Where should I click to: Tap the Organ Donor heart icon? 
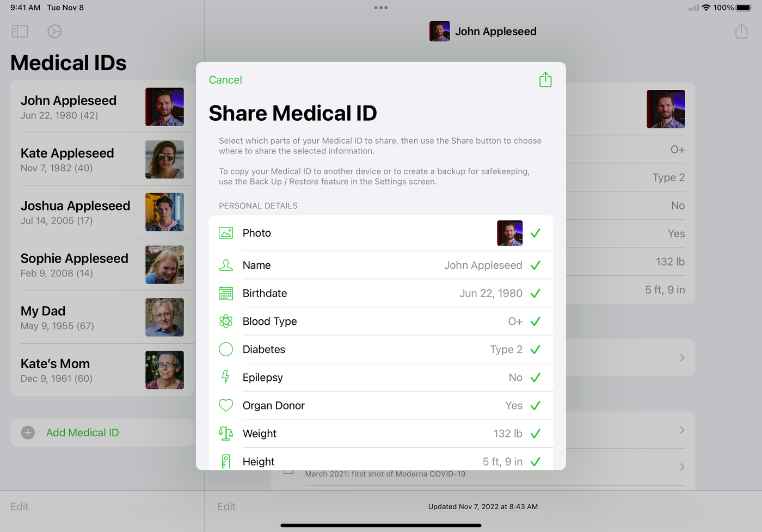pyautogui.click(x=226, y=405)
